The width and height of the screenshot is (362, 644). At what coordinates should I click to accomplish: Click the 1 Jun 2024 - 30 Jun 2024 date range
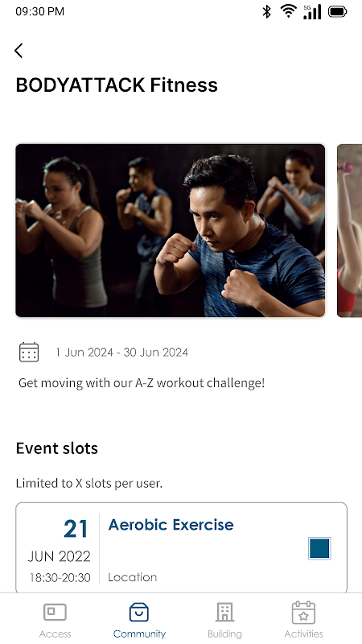122,353
